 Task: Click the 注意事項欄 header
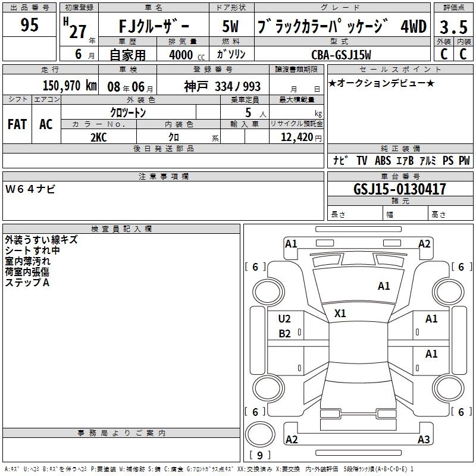click(164, 176)
